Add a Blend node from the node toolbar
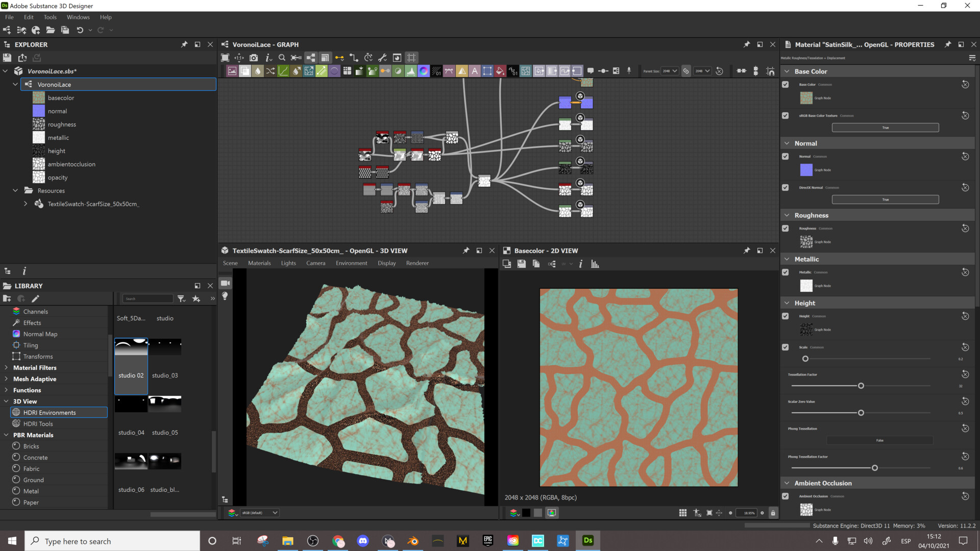 pos(245,70)
